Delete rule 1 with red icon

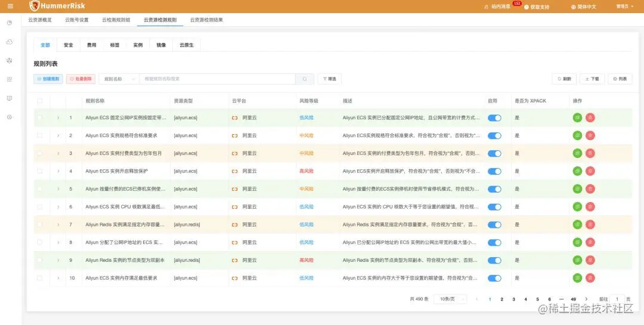[590, 117]
